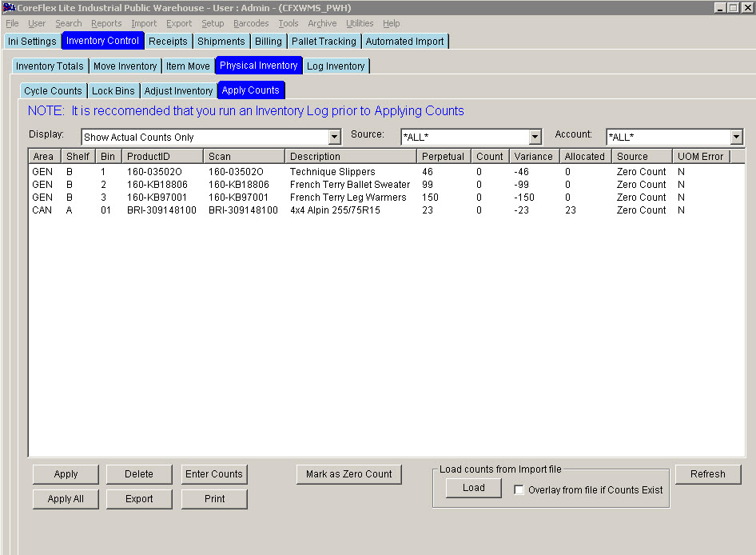Screen dimensions: 756x555
Task: Enable Overlay from file if Counts Exist
Action: pyautogui.click(x=519, y=490)
